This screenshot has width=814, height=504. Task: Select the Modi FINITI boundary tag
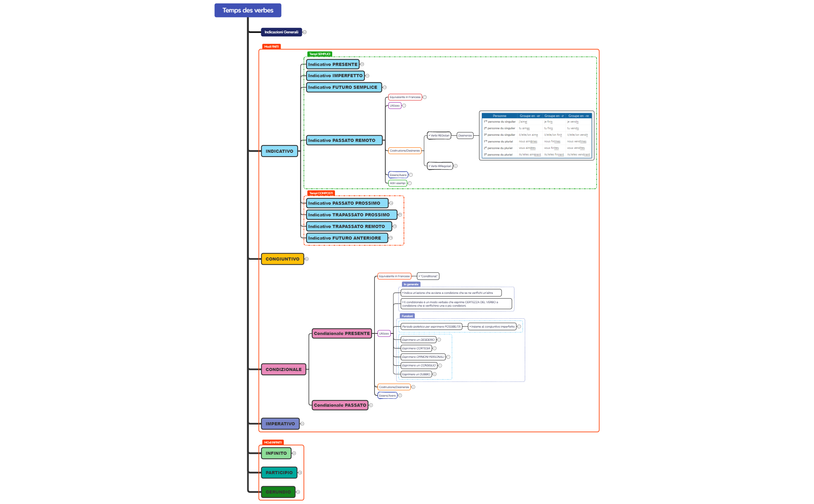(271, 47)
